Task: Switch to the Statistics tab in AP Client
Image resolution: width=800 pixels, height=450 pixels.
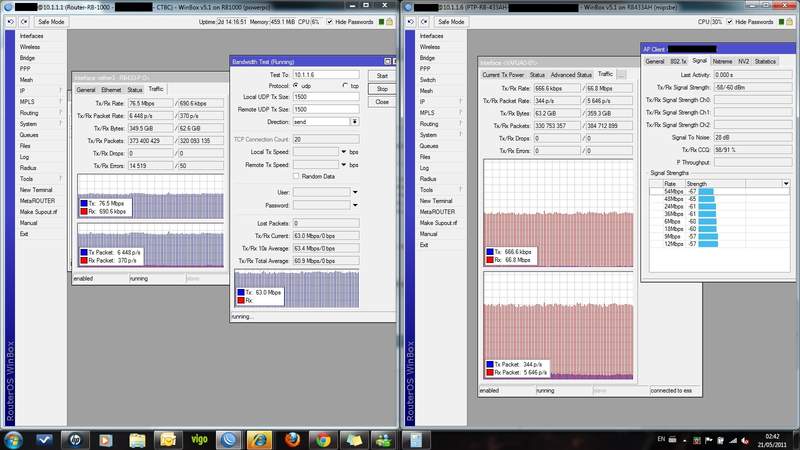Action: tap(765, 61)
